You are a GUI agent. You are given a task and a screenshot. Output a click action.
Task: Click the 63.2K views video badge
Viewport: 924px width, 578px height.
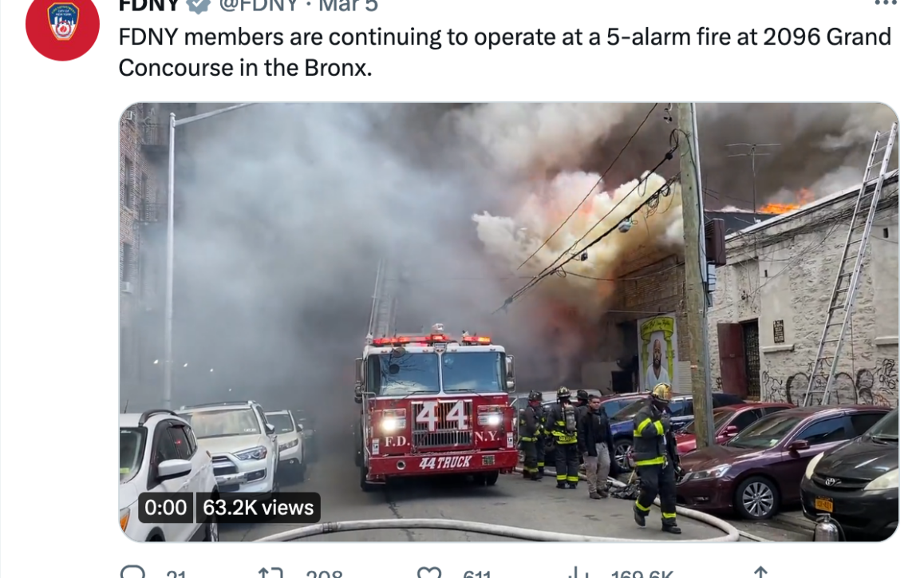pyautogui.click(x=258, y=507)
